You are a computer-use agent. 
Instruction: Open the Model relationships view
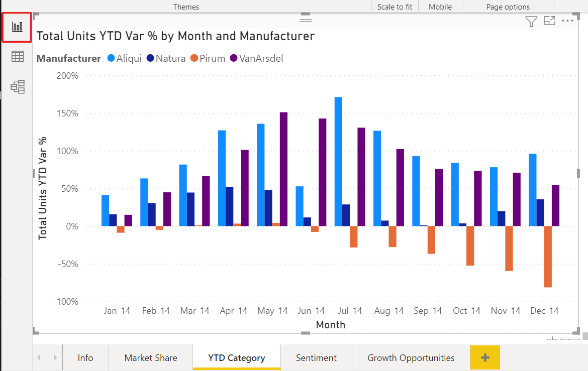click(x=18, y=87)
